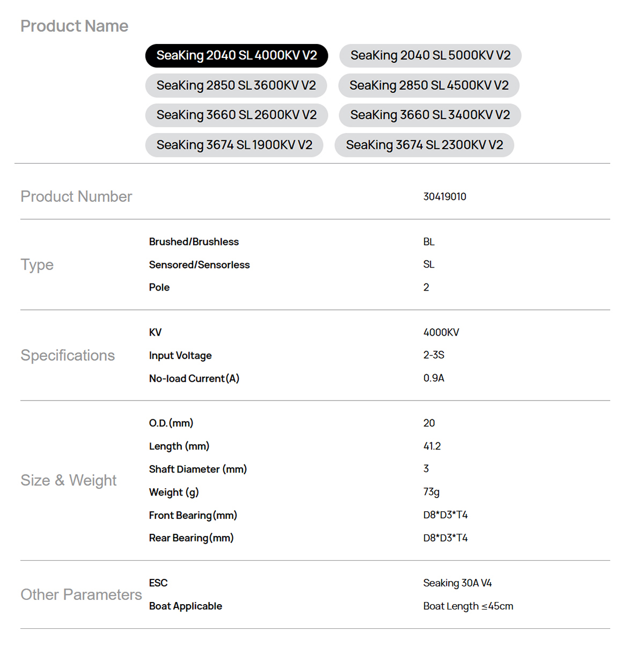Click the Product Name heading
The image size is (644, 646).
[74, 26]
